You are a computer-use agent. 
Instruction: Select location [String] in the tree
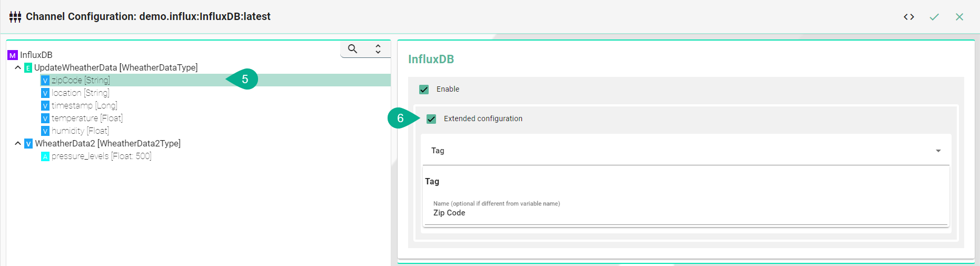tap(81, 93)
